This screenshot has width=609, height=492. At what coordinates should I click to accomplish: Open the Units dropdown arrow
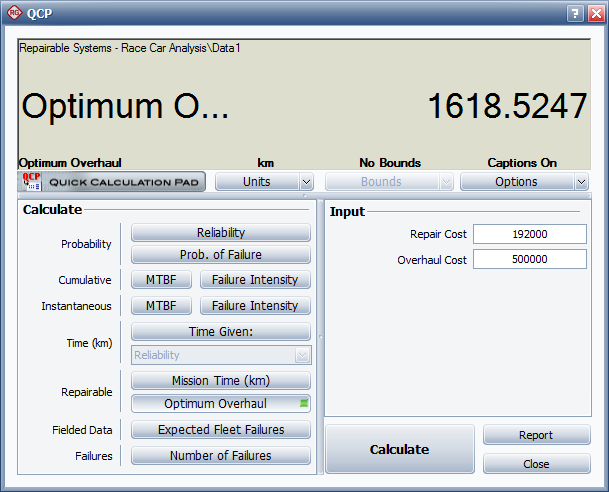click(x=307, y=182)
